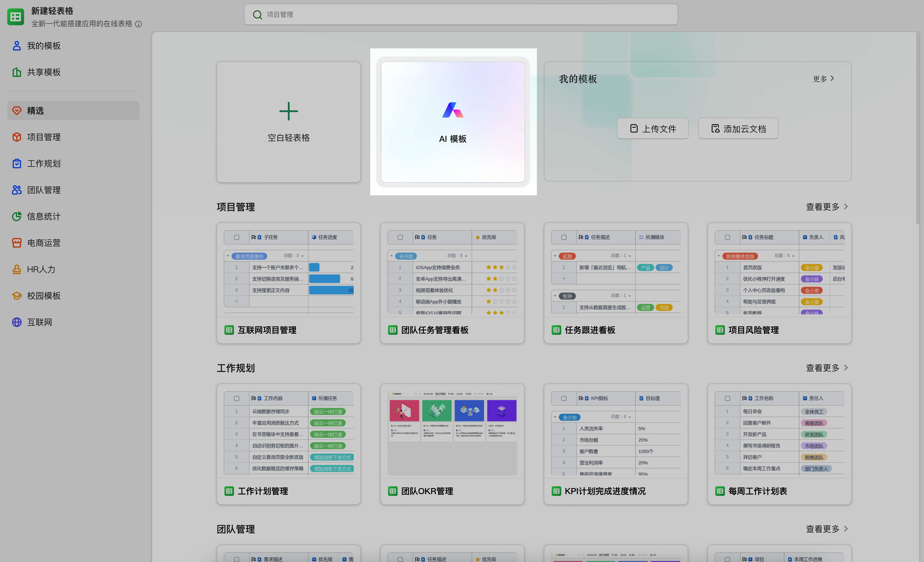924x562 pixels.
Task: Click the 我的模板 person icon
Action: (x=17, y=46)
